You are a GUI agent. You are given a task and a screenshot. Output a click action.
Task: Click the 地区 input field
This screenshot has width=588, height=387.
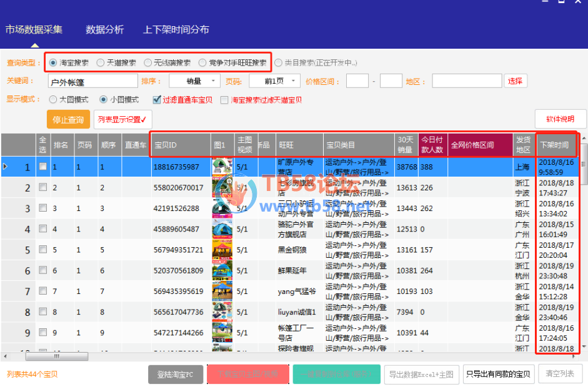pyautogui.click(x=467, y=81)
